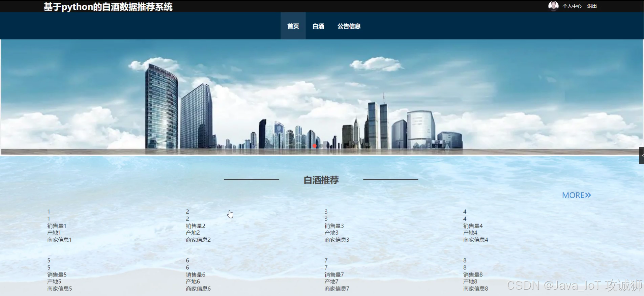Open item with 销售量3
Image resolution: width=644 pixels, height=296 pixels.
[334, 226]
